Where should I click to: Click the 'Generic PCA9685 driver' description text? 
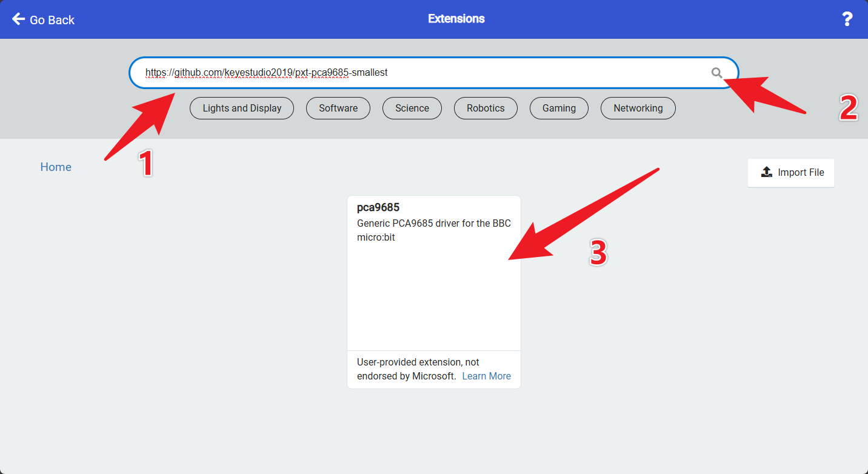click(x=434, y=230)
